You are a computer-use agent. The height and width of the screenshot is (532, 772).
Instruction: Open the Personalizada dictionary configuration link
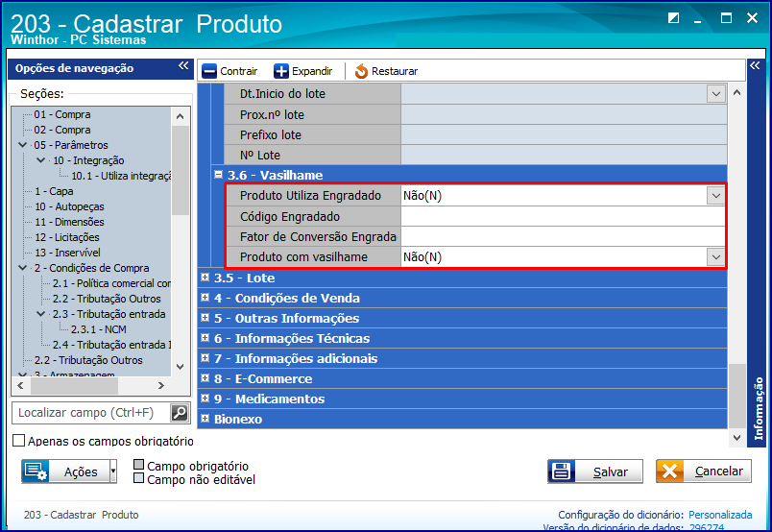[720, 515]
